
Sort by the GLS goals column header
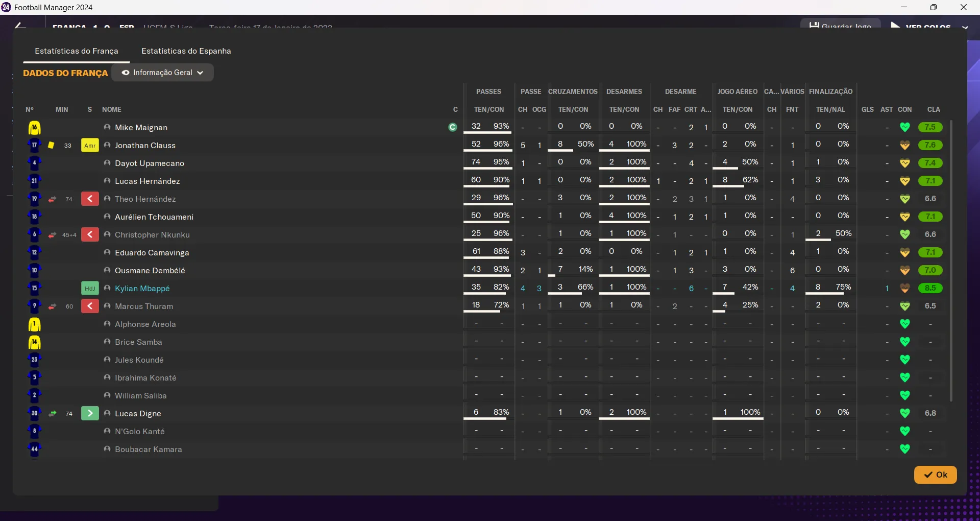[x=868, y=109]
